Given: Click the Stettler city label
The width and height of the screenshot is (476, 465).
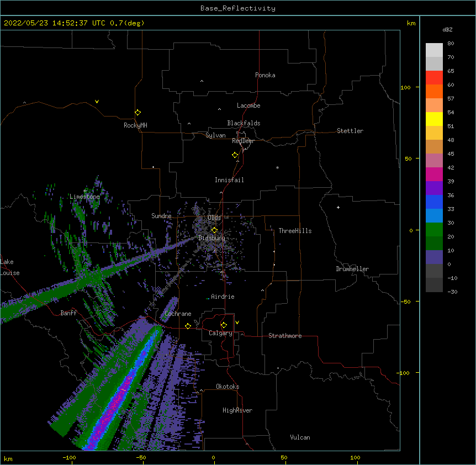Looking at the screenshot, I should pyautogui.click(x=350, y=131).
